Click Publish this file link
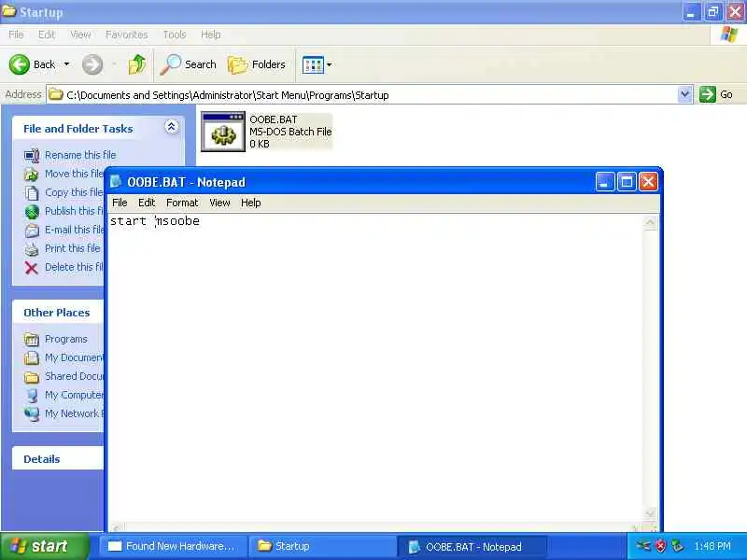This screenshot has height=560, width=747. click(x=74, y=211)
